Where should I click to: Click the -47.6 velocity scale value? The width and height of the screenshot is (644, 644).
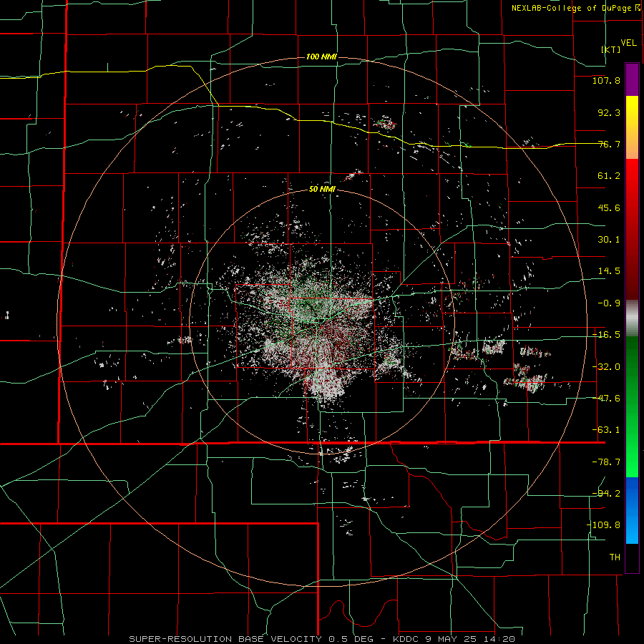click(x=606, y=399)
